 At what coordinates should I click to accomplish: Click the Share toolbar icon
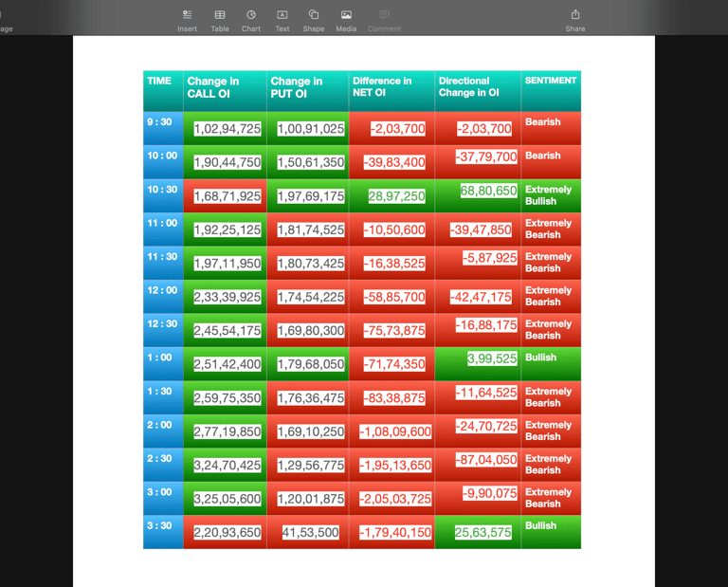[x=575, y=21]
